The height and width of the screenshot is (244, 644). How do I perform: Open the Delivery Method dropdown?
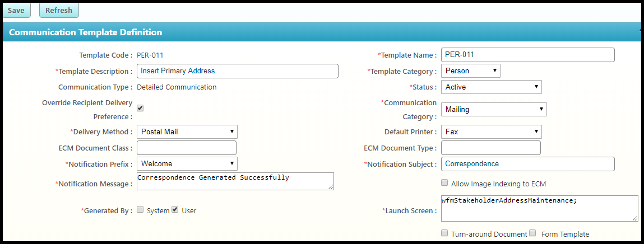(x=187, y=132)
